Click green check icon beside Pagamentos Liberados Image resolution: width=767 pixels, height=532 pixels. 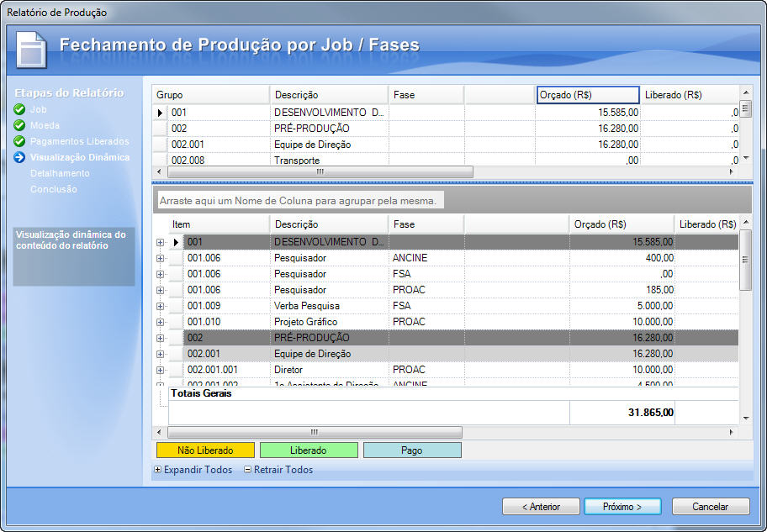coord(19,141)
